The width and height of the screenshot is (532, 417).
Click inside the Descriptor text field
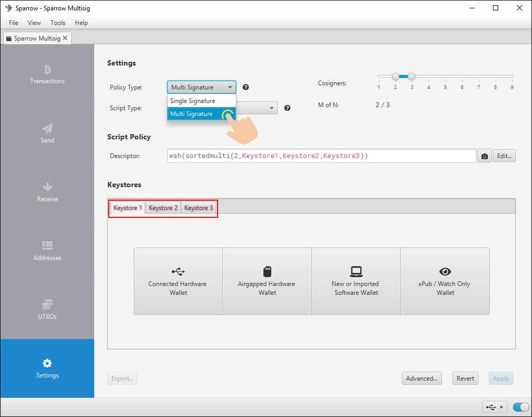click(321, 156)
